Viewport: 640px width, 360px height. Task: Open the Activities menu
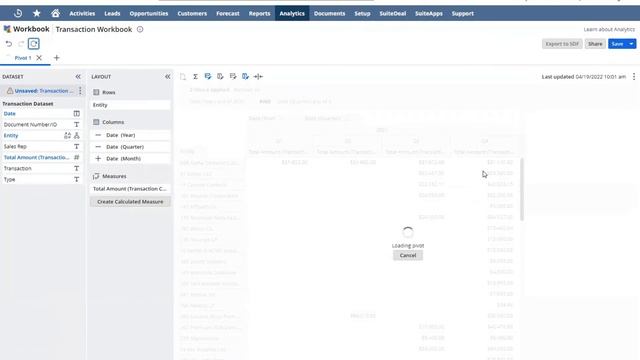[82, 13]
